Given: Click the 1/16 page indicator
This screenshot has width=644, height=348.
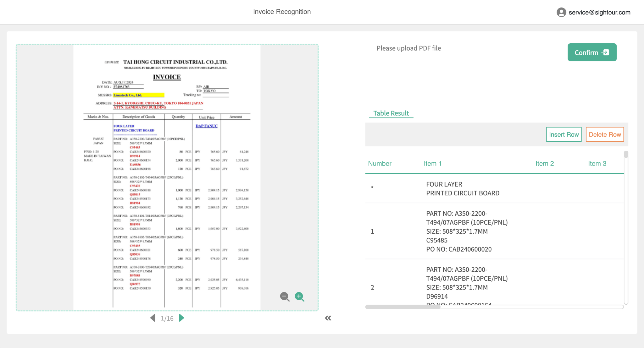Looking at the screenshot, I should [x=167, y=318].
